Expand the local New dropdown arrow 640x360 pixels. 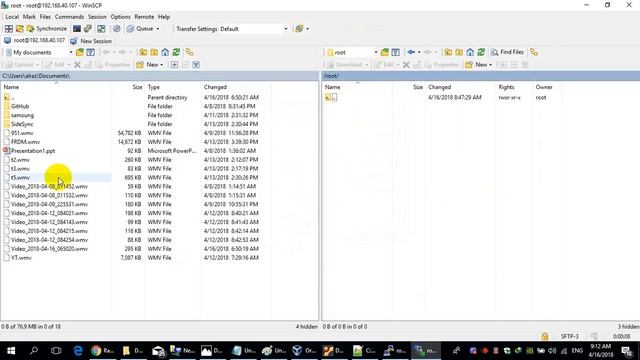coord(162,65)
